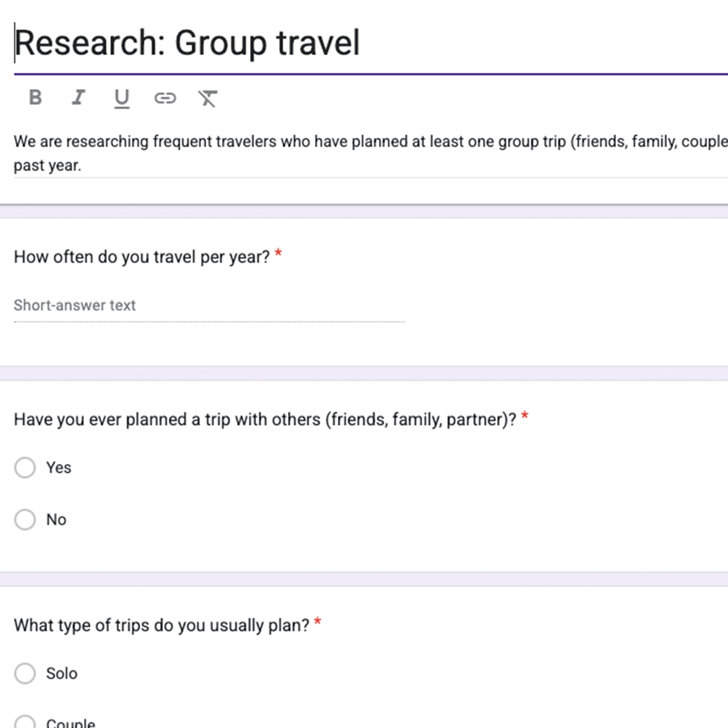Select the "No" radio button
This screenshot has height=728, width=728.
25,519
